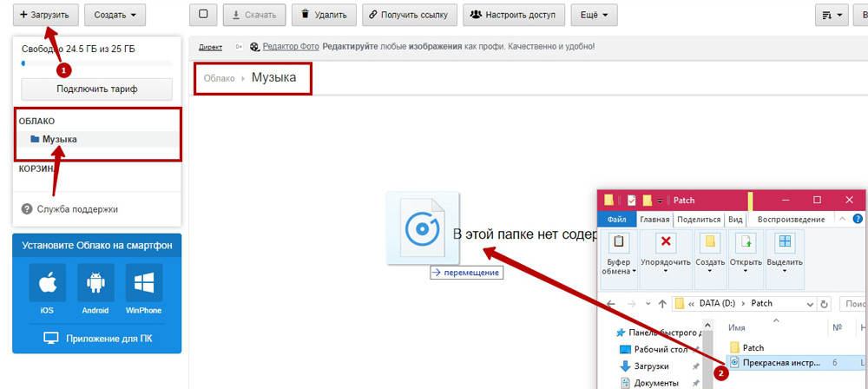Select the Музыка folder in sidebar
Image resolution: width=868 pixels, height=389 pixels.
tap(59, 139)
